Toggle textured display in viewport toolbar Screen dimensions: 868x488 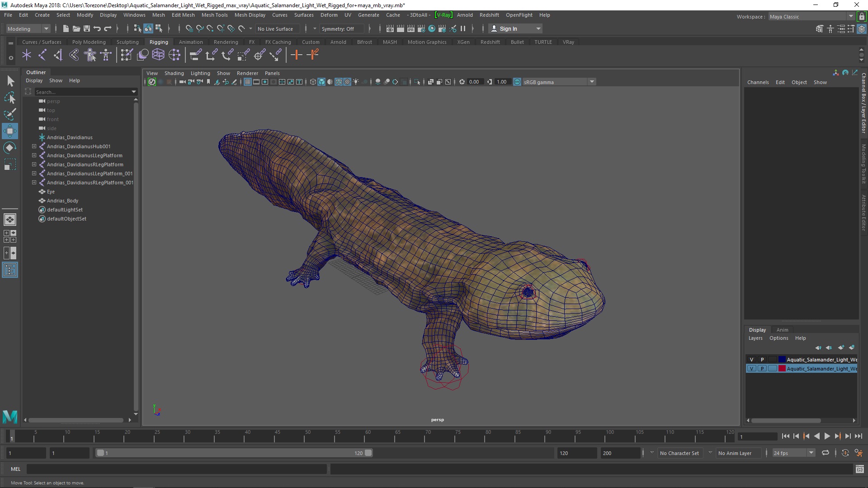(347, 82)
